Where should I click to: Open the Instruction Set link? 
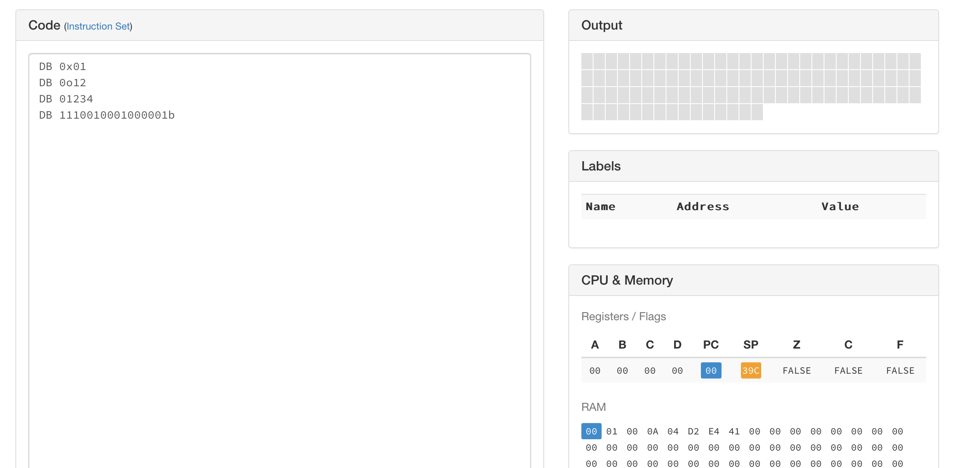98,26
